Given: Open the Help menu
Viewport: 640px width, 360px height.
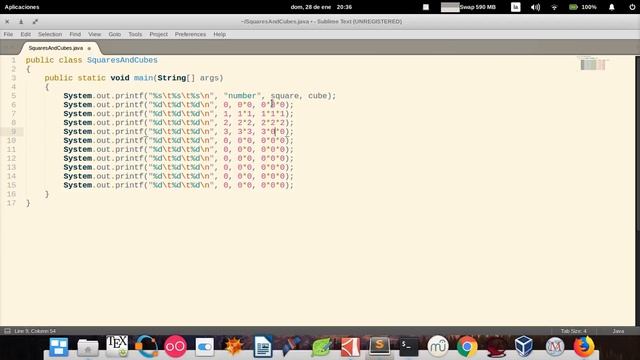Looking at the screenshot, I should [x=219, y=34].
